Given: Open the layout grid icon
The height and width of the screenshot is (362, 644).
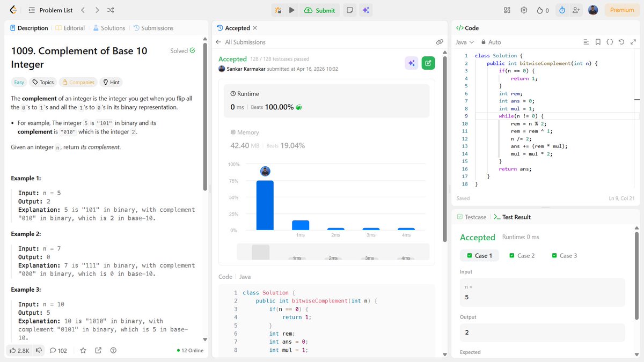Looking at the screenshot, I should 507,10.
